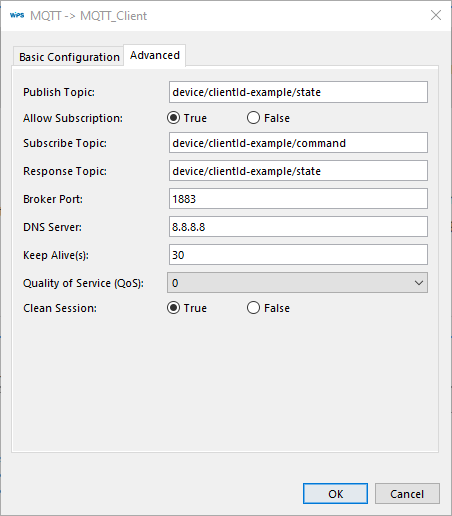Click the Broker Port label
The image size is (452, 516).
click(x=53, y=199)
